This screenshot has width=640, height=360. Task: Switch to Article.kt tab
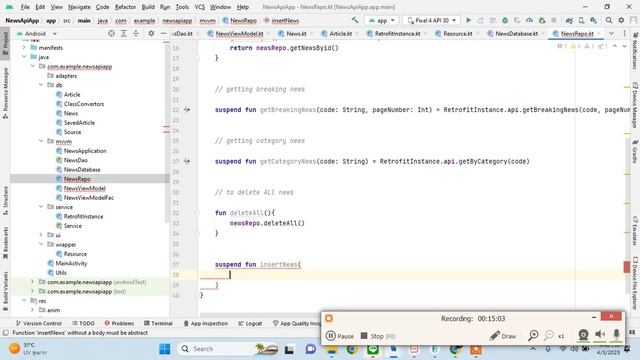coord(340,33)
